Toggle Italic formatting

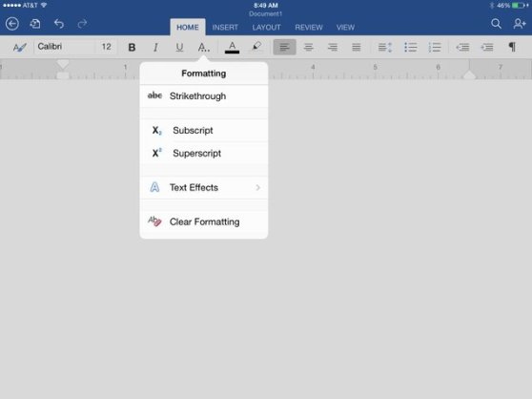coord(155,47)
